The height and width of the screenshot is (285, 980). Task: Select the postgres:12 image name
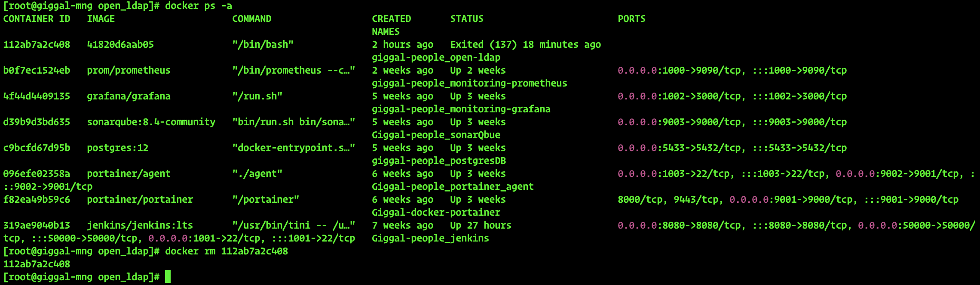pyautogui.click(x=117, y=148)
